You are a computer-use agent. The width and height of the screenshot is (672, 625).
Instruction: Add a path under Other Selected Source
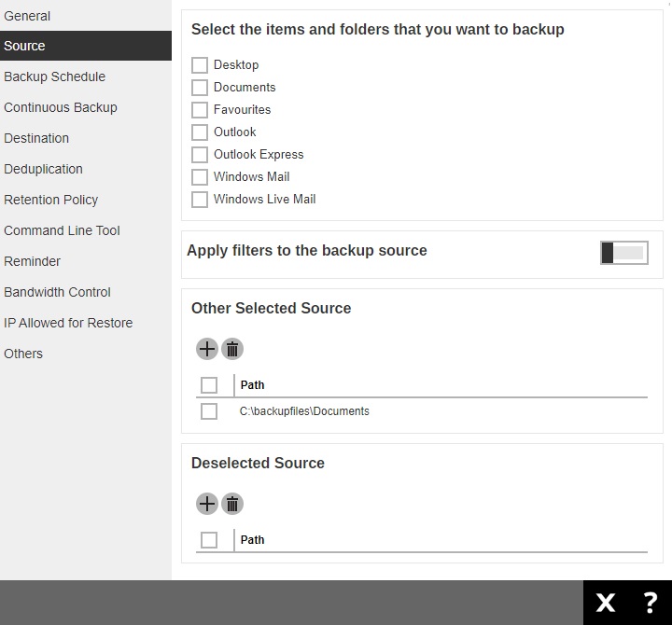207,349
